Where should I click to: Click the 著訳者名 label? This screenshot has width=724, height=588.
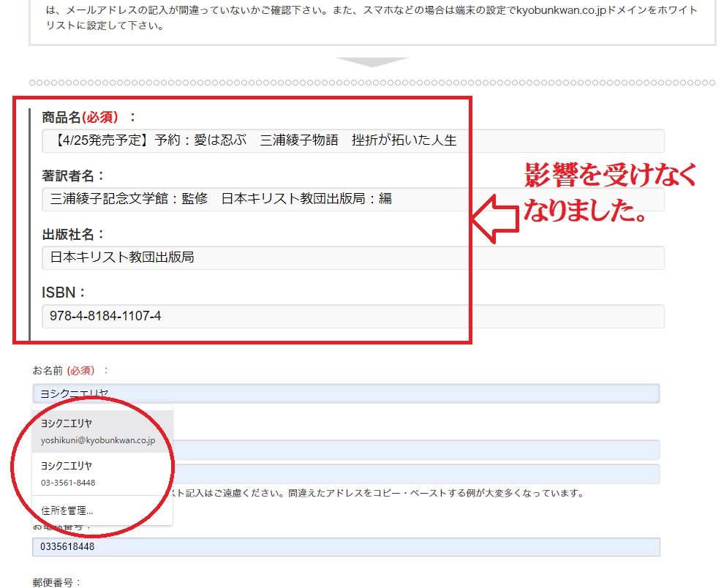click(73, 176)
